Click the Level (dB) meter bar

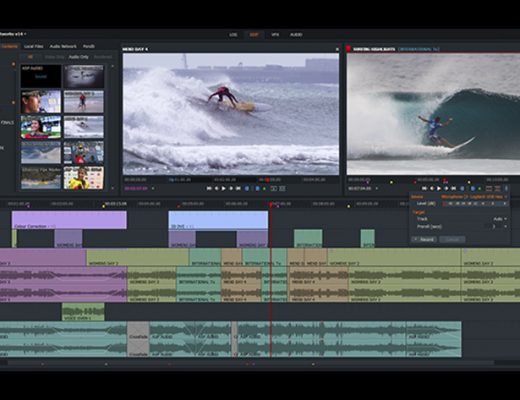coord(475,203)
